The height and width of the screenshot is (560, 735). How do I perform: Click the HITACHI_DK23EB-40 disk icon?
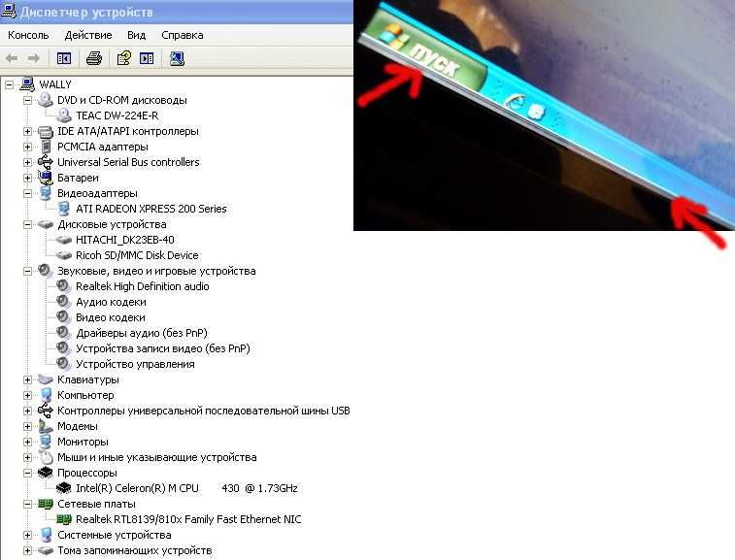(64, 240)
